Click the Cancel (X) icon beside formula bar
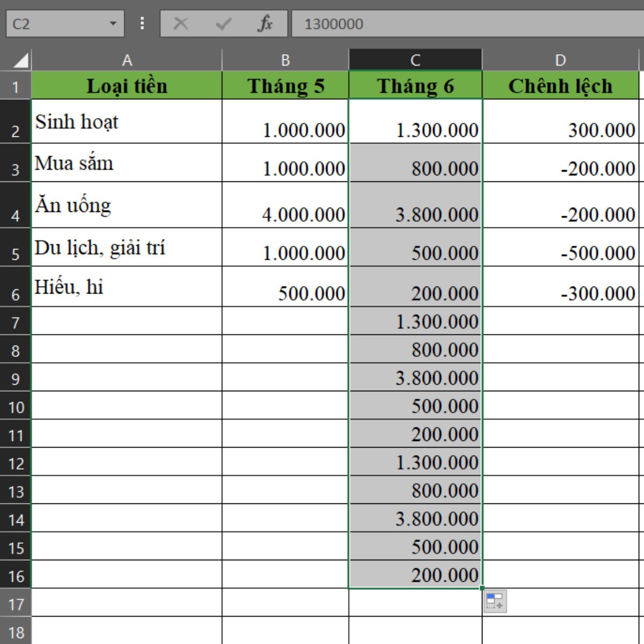Viewport: 644px width, 644px height. tap(181, 23)
